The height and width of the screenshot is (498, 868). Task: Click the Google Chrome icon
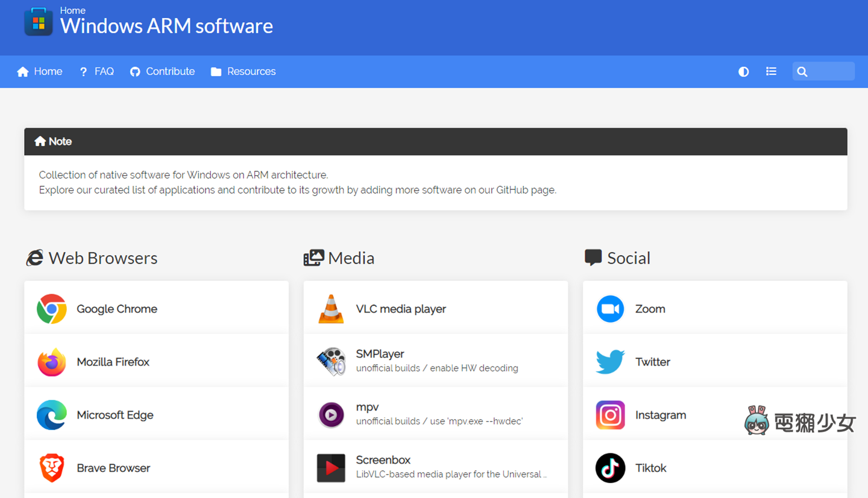point(52,309)
